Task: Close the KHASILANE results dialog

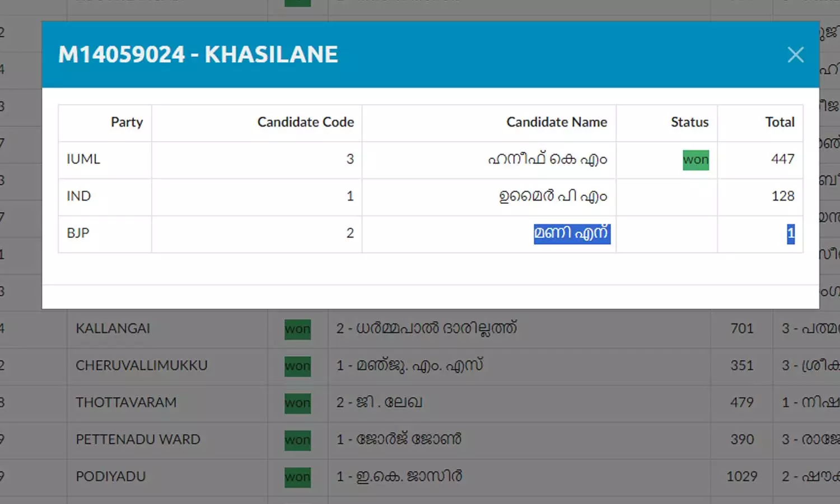Action: click(x=795, y=54)
